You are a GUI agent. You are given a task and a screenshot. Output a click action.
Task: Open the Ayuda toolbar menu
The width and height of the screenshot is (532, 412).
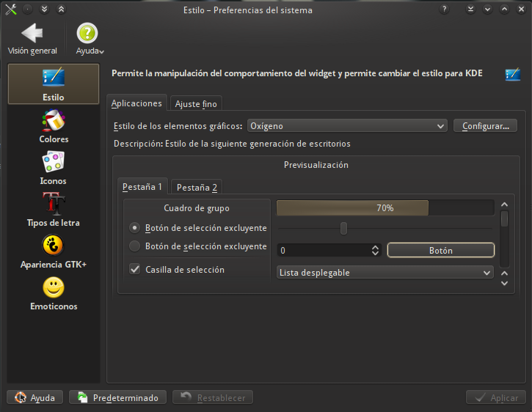[x=90, y=39]
